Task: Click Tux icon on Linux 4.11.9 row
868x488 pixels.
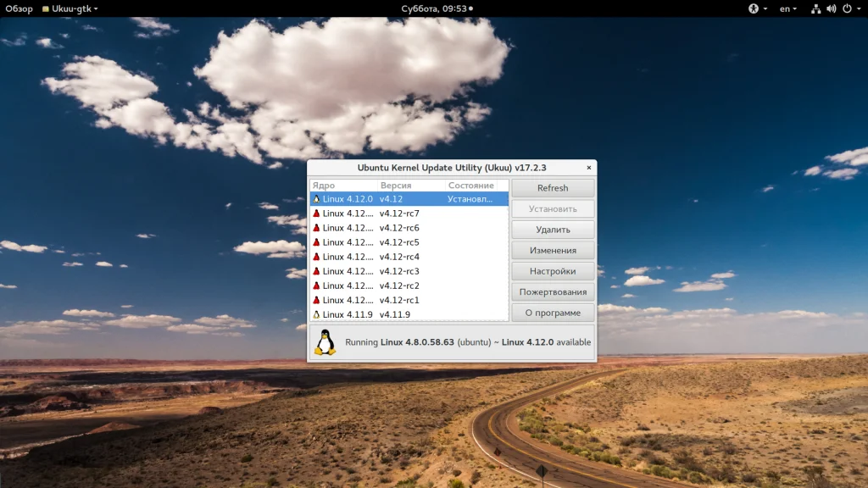Action: pyautogui.click(x=317, y=313)
